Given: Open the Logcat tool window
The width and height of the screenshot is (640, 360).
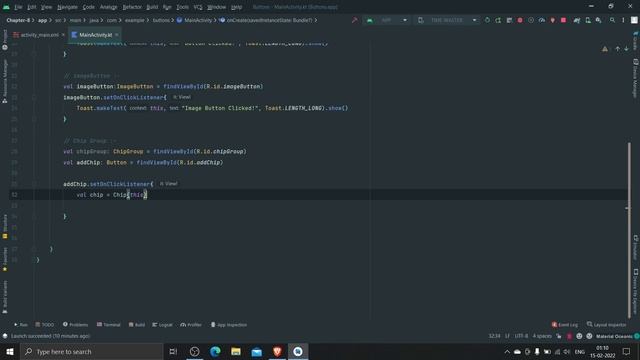Looking at the screenshot, I should (162, 325).
